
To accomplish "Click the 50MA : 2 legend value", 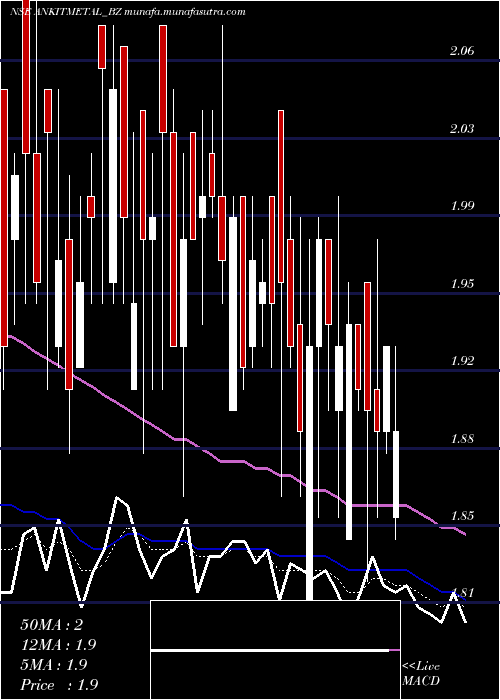I will click(x=52, y=625).
